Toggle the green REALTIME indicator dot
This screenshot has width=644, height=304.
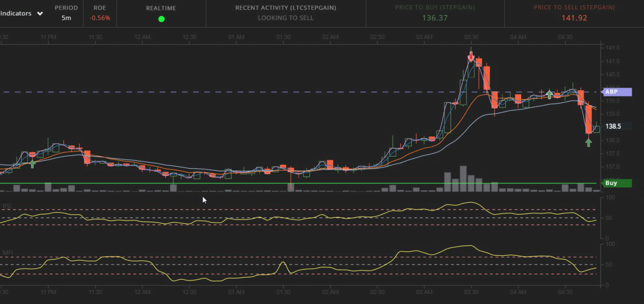(x=161, y=19)
